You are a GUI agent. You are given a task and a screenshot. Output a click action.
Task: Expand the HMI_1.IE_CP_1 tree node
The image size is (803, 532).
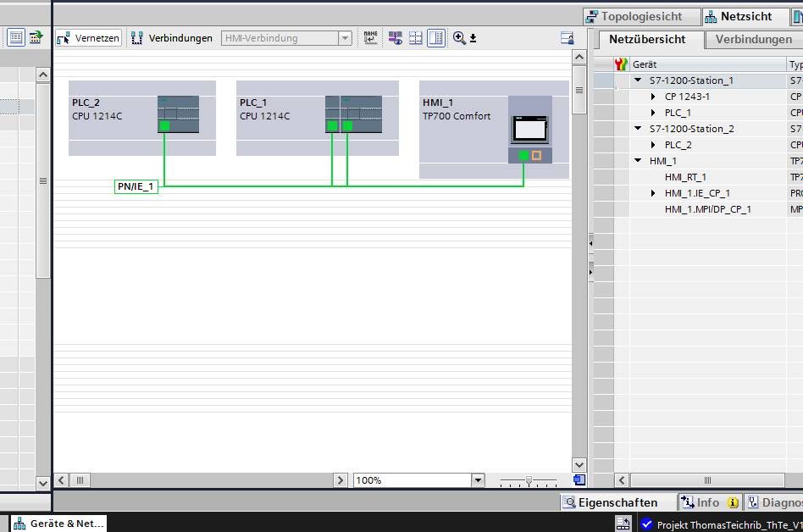coord(653,193)
